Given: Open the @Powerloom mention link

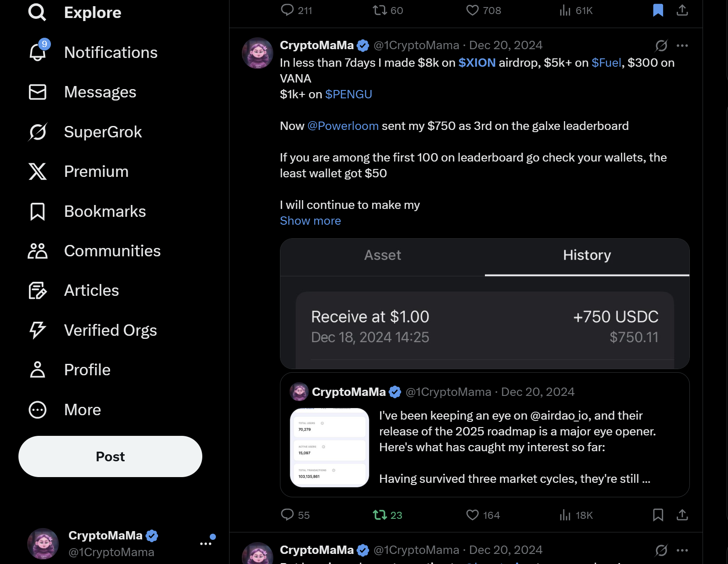Looking at the screenshot, I should (x=343, y=126).
